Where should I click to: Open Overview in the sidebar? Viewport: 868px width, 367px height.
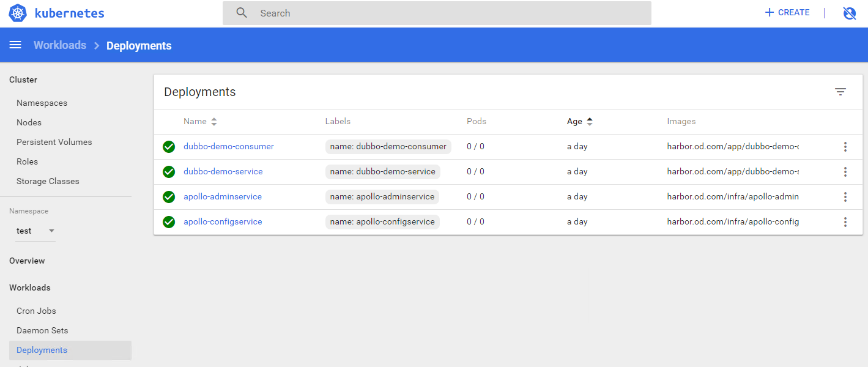click(27, 261)
